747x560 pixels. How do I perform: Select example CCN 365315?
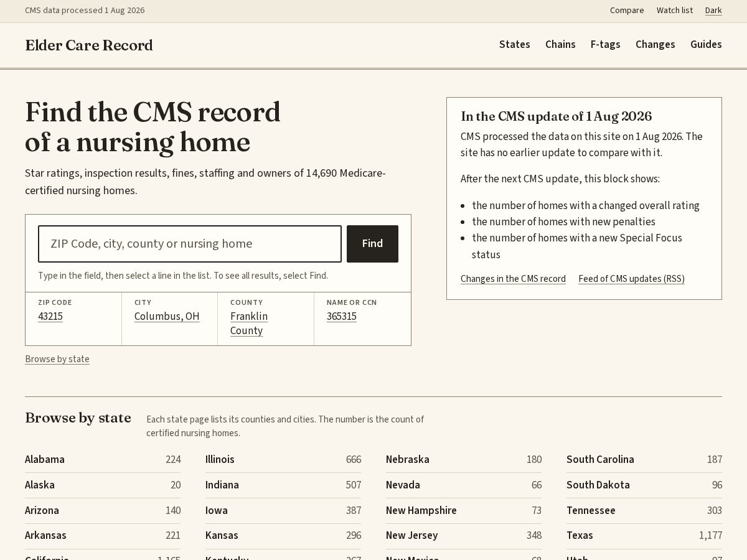coord(342,316)
